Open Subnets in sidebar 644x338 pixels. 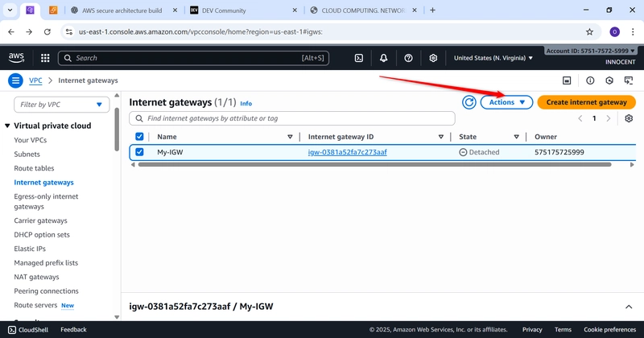click(27, 154)
